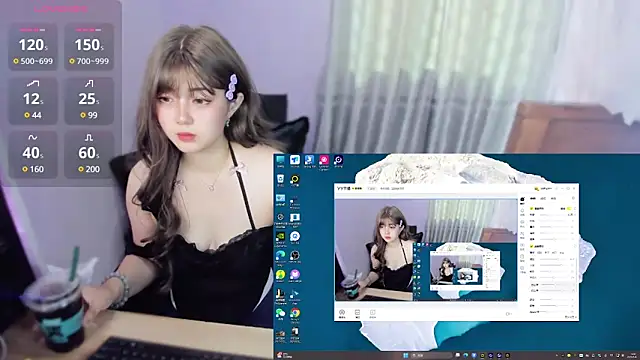Open the pink camera app desktop icon
This screenshot has height=360, width=640.
click(324, 161)
